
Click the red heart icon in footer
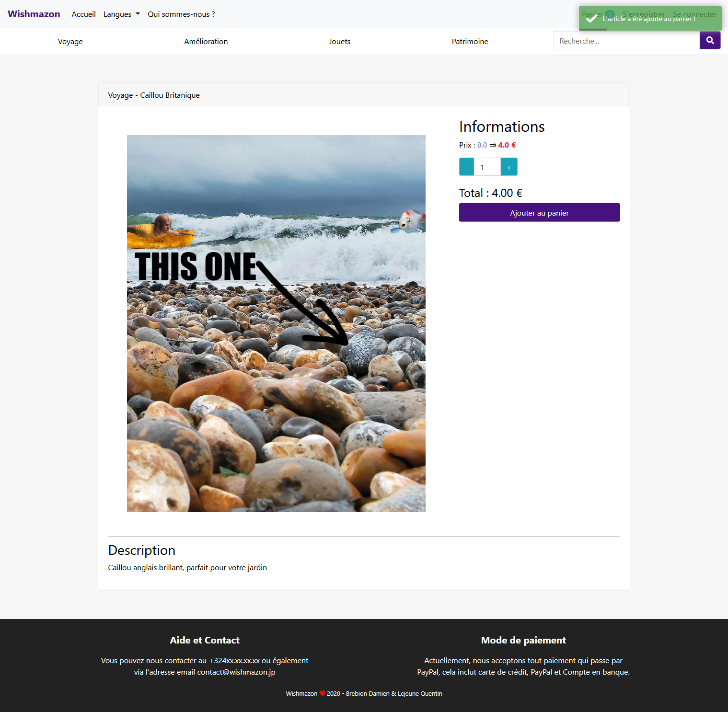[322, 693]
